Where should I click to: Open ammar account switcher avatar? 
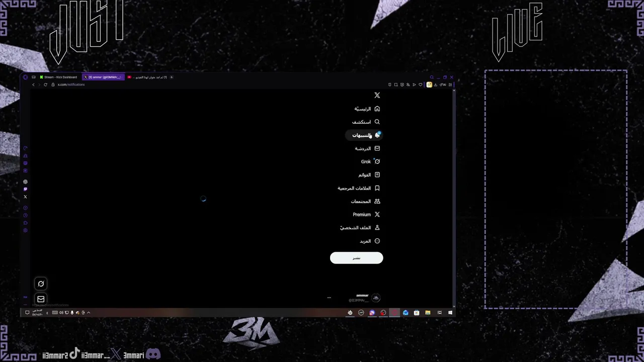point(375,298)
